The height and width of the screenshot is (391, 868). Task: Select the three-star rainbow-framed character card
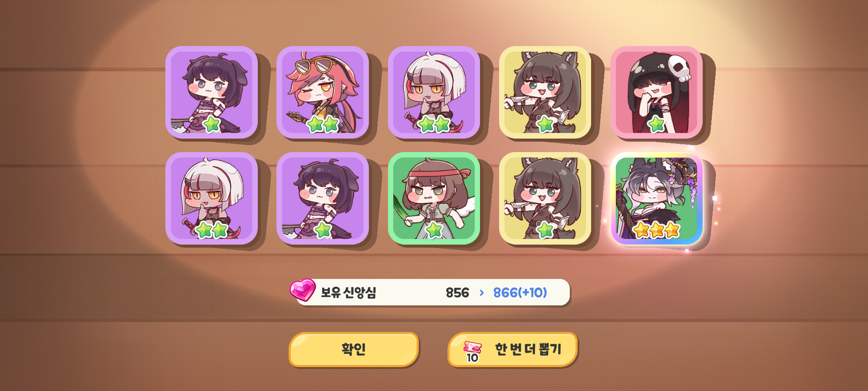pyautogui.click(x=656, y=198)
